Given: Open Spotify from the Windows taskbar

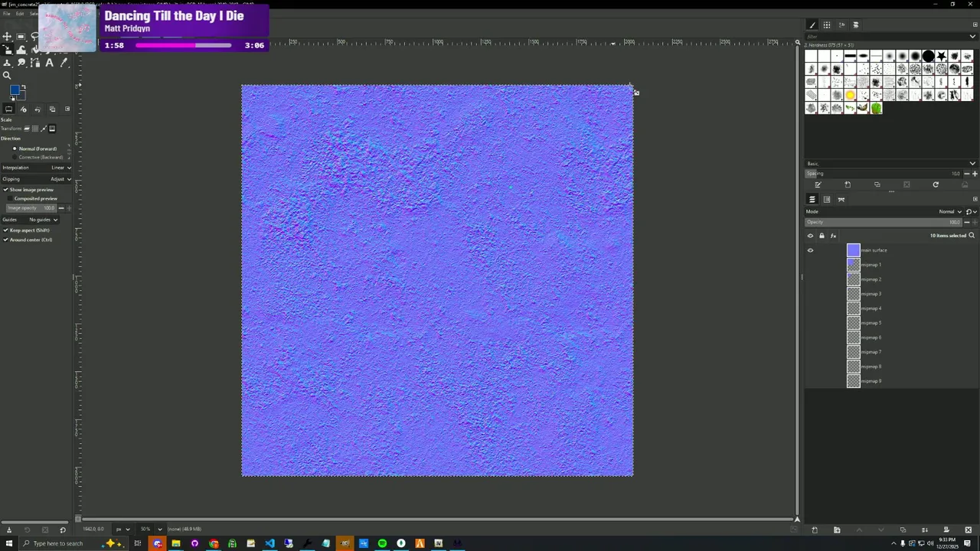Looking at the screenshot, I should coord(382,543).
